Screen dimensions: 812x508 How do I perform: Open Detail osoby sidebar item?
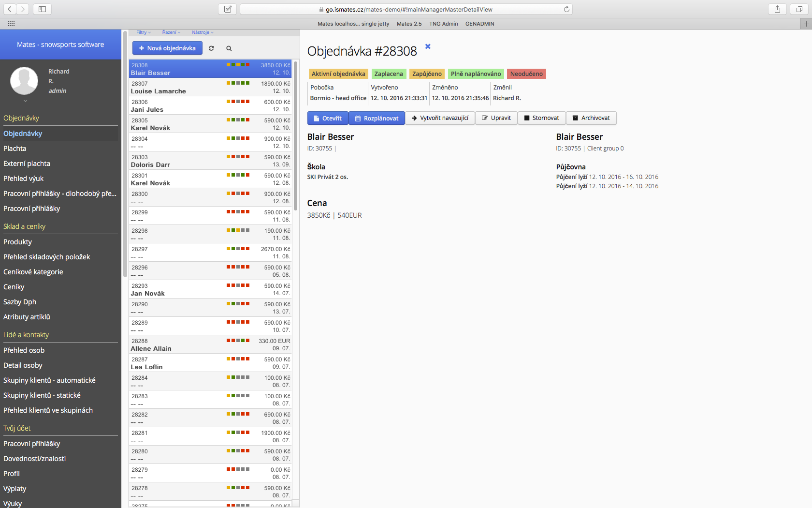point(23,365)
